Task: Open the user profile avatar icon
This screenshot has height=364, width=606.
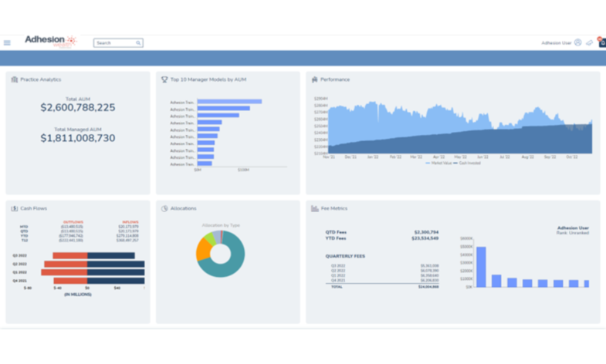Action: (x=577, y=43)
